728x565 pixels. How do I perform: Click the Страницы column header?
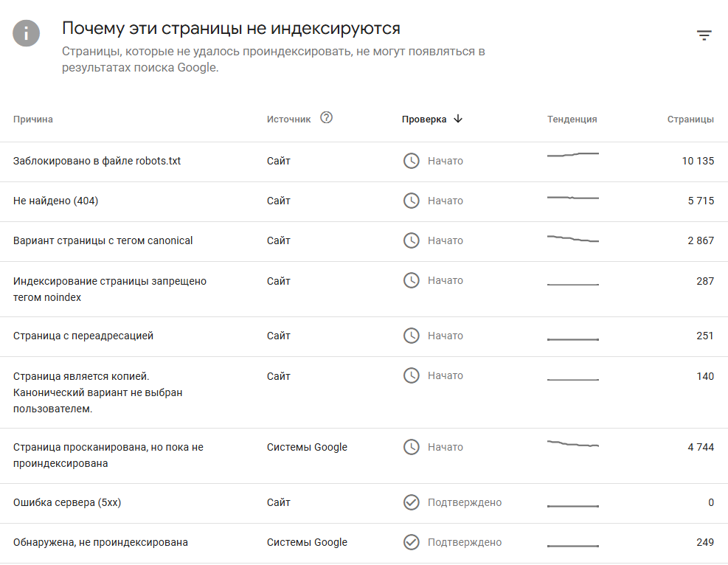click(x=690, y=119)
